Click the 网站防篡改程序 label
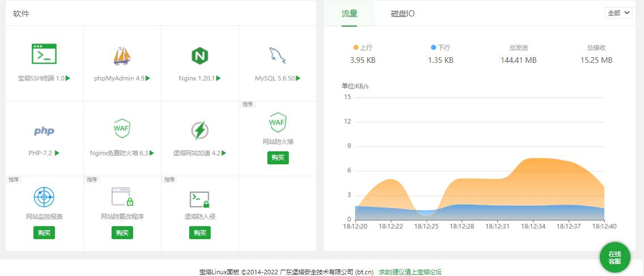Image resolution: width=644 pixels, height=276 pixels. click(122, 216)
